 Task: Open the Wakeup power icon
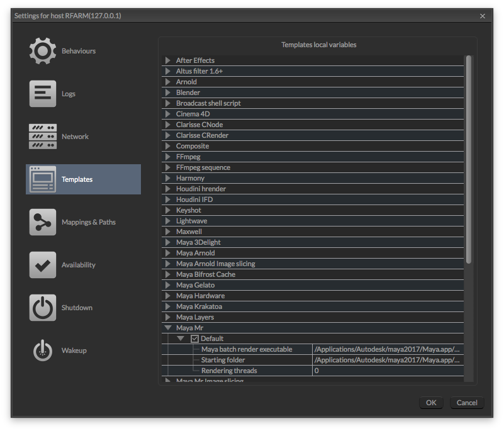(x=42, y=350)
